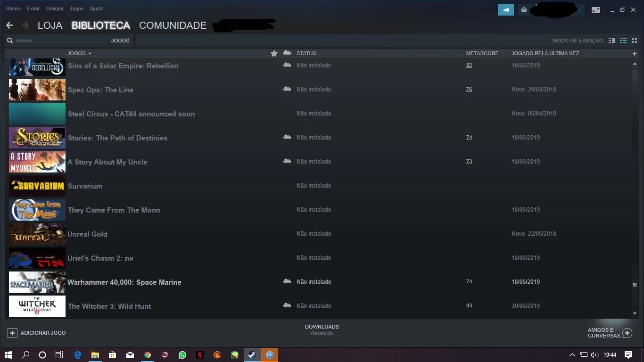The image size is (644, 362).
Task: Go to the COMUNIDADE tab
Action: tap(173, 25)
